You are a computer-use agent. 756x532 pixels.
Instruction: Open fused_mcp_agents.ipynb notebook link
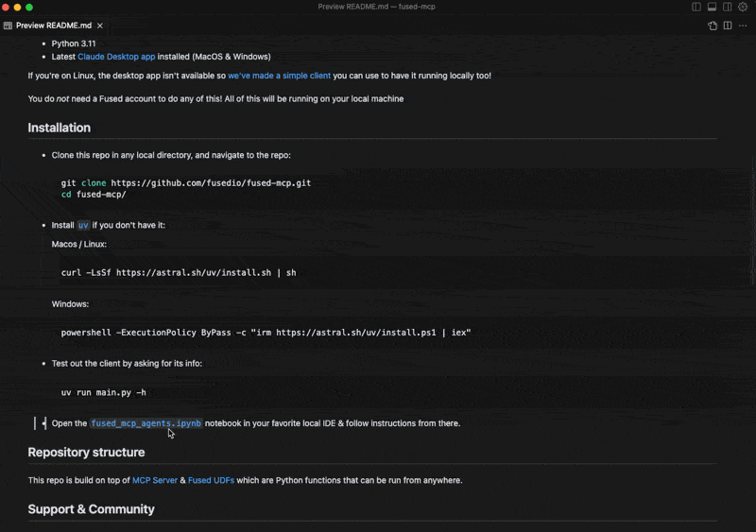[146, 423]
